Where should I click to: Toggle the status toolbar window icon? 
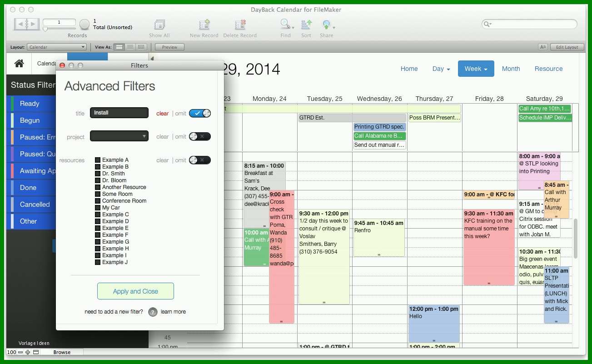(36, 352)
